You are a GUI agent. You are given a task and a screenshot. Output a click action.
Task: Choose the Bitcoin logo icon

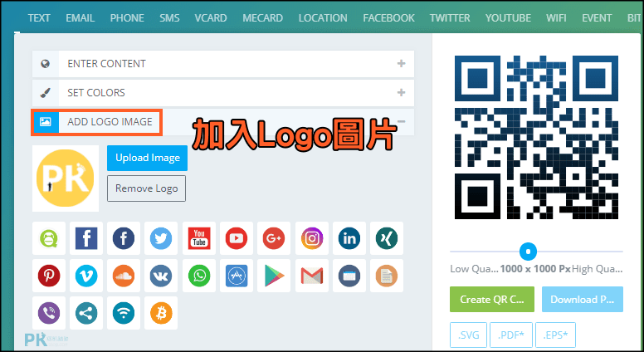[161, 313]
